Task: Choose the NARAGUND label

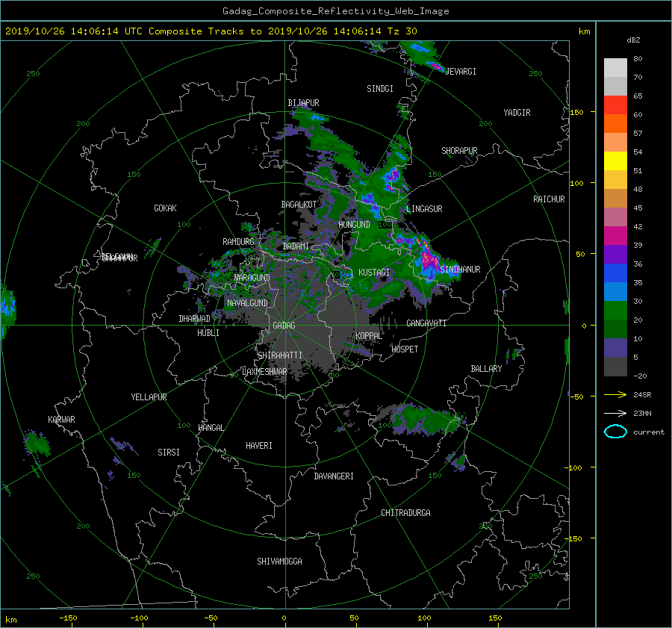Action: (x=252, y=278)
